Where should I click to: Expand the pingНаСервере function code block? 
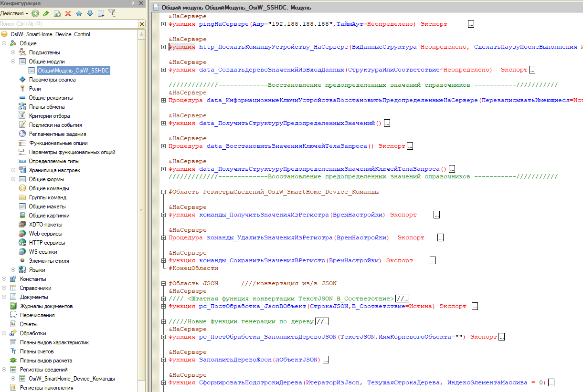[164, 24]
